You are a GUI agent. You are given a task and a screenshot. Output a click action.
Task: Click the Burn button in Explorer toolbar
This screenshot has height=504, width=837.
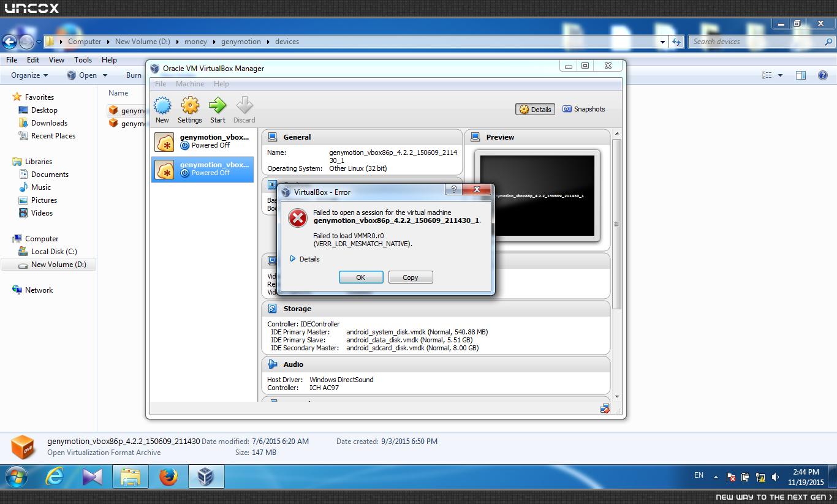[134, 75]
